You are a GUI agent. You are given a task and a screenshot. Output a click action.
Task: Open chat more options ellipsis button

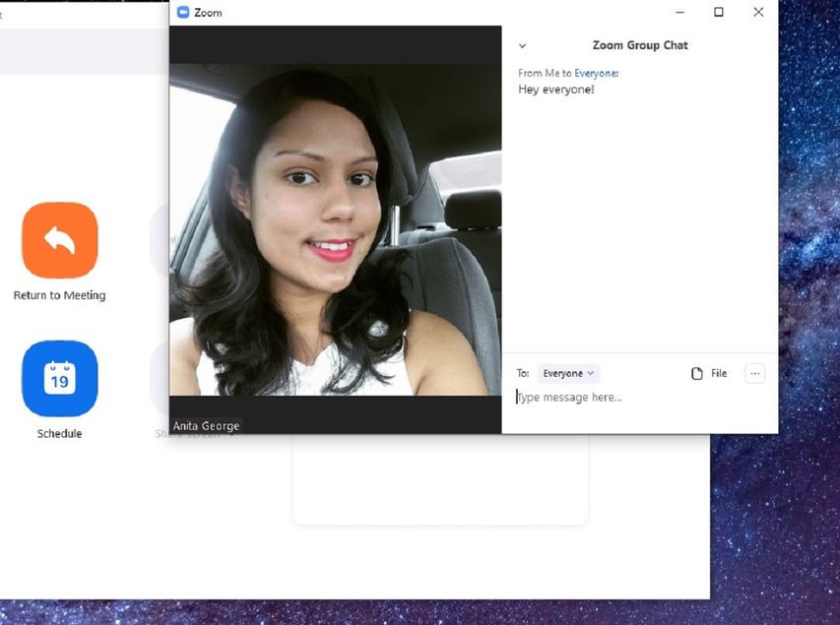[x=755, y=373]
